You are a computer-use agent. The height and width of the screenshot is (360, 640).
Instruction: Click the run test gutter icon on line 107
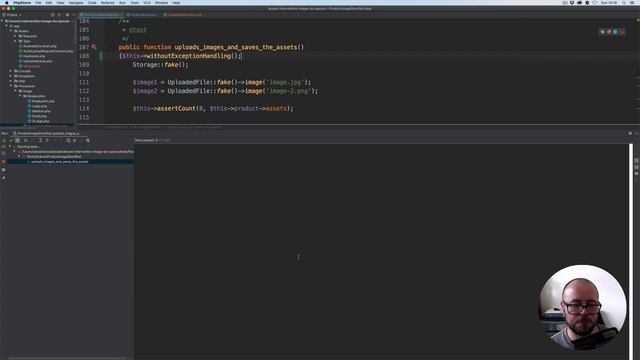pos(94,47)
